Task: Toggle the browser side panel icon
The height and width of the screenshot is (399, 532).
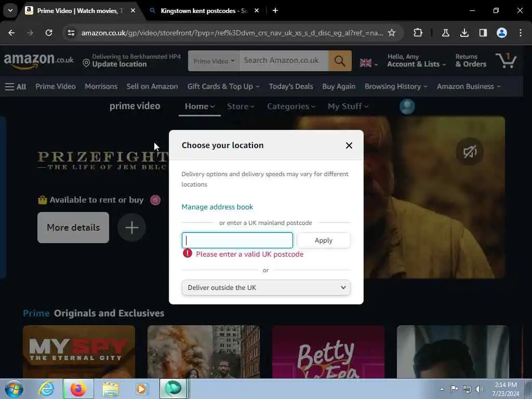Action: [483, 33]
